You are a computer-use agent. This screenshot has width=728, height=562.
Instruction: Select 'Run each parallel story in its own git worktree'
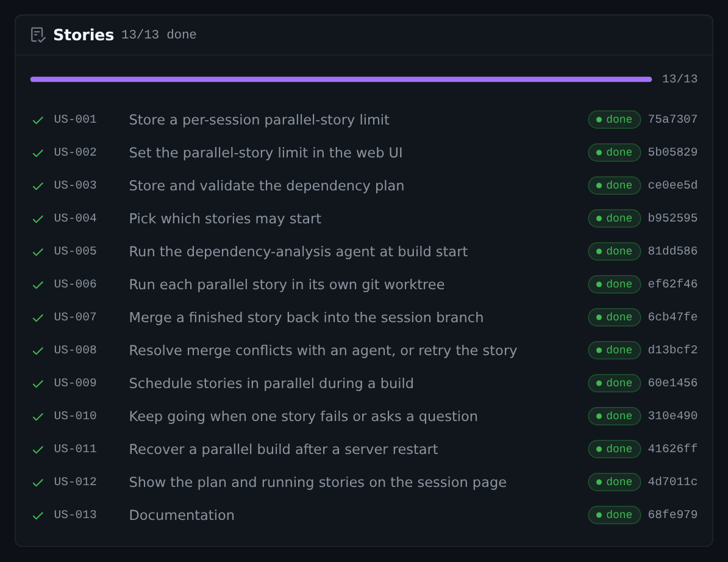point(287,284)
